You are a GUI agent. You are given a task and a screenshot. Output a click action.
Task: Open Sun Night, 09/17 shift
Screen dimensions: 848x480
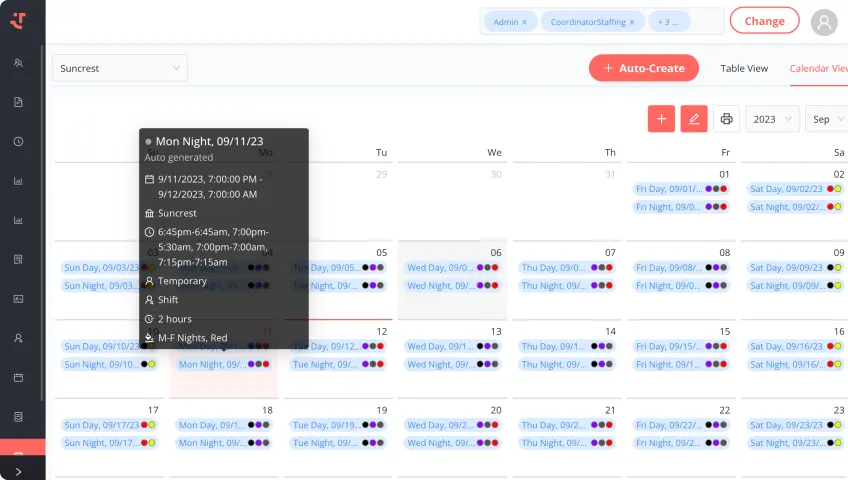109,443
